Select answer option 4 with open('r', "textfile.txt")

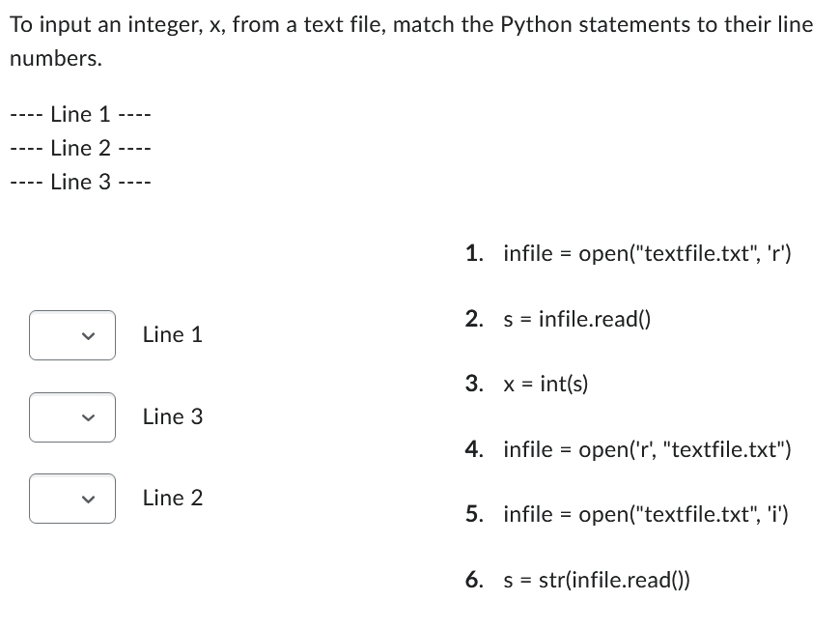pyautogui.click(x=647, y=449)
